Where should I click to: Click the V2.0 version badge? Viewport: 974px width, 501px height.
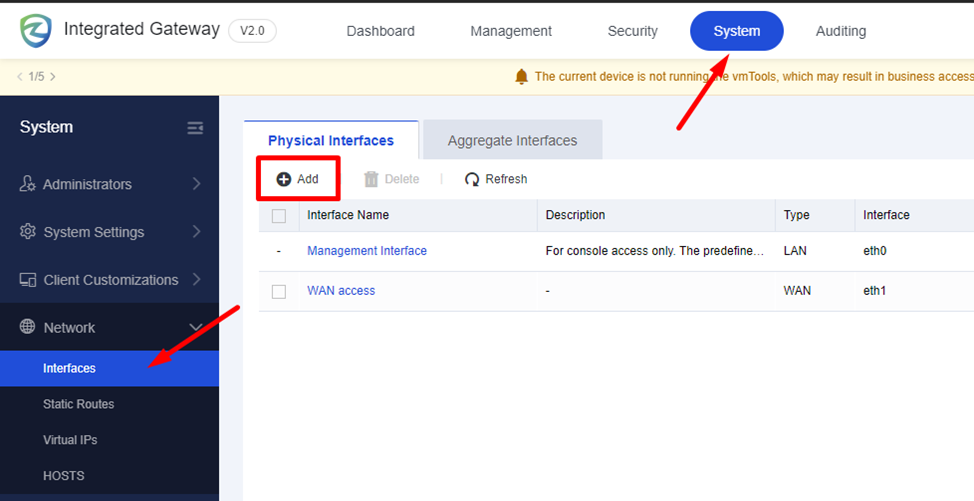coord(252,31)
